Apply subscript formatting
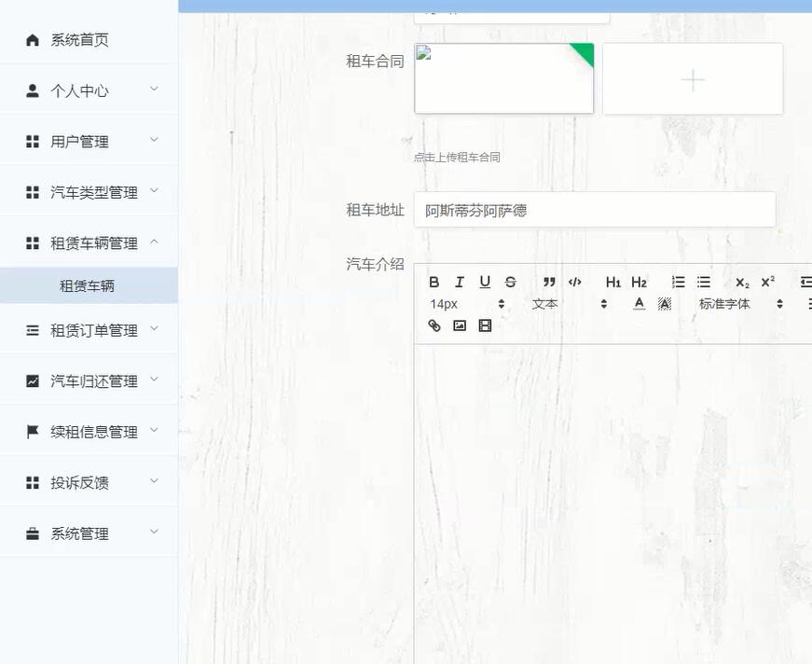The width and height of the screenshot is (812, 664). point(742,282)
